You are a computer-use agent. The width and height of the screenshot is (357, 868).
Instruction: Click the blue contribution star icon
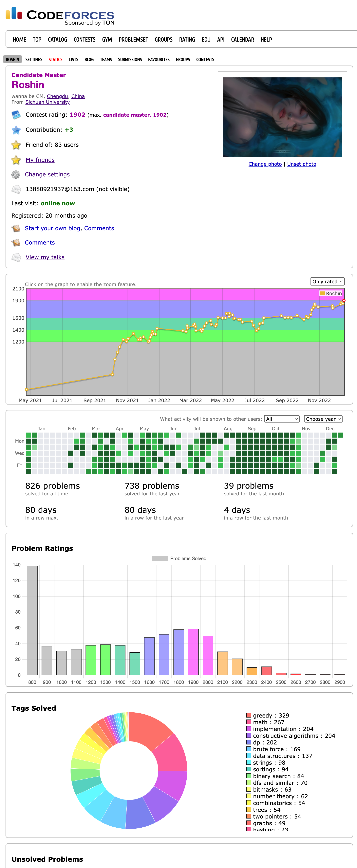click(16, 130)
